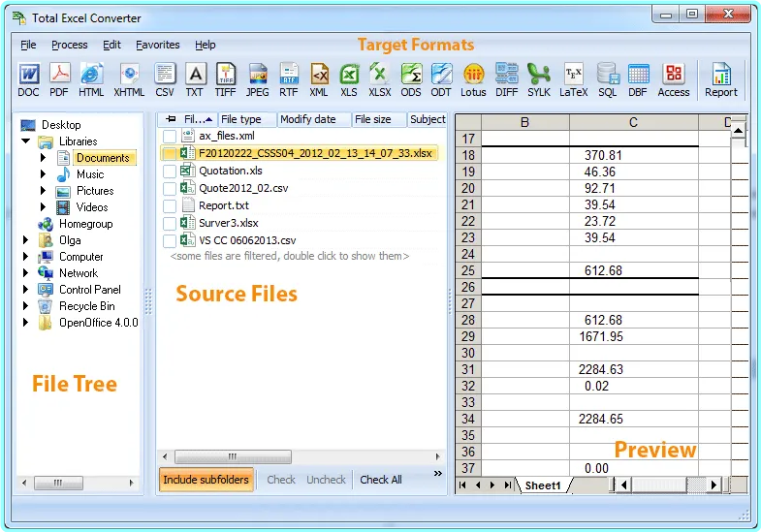
Task: Select XHTML conversion icon
Action: pyautogui.click(x=129, y=80)
